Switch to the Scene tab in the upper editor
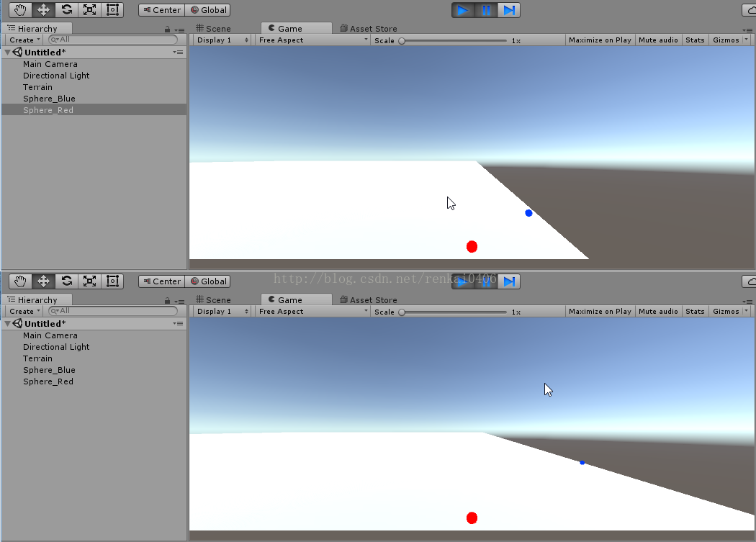Viewport: 756px width, 542px height. click(213, 29)
